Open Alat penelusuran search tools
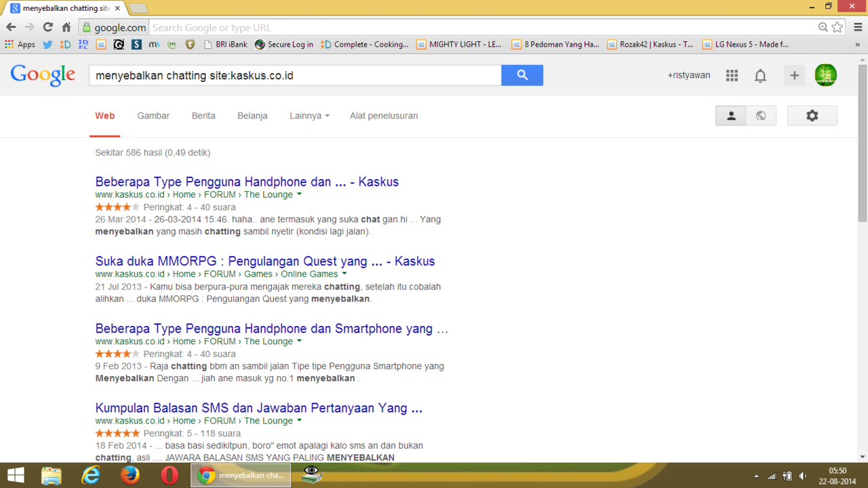The height and width of the screenshot is (488, 868). (384, 116)
